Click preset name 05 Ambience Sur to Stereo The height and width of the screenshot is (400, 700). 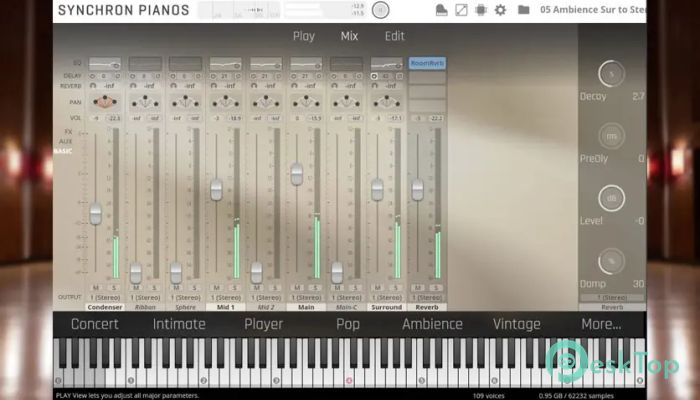pos(592,10)
